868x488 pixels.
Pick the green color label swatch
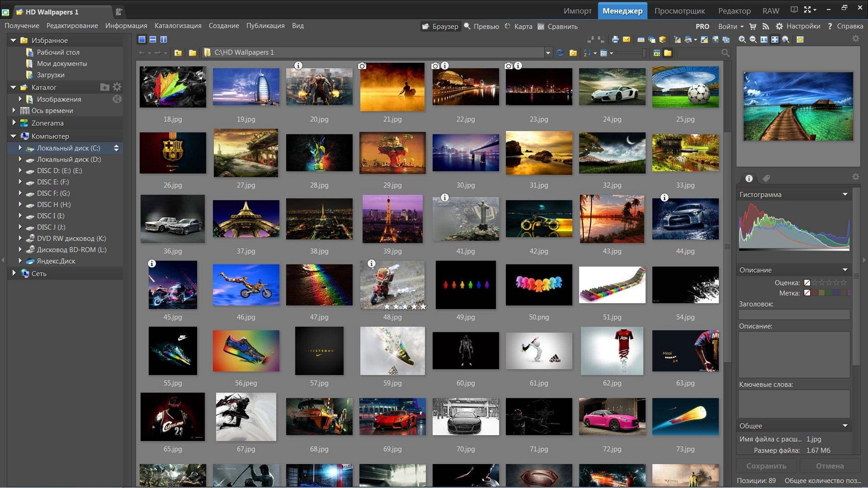(x=829, y=293)
